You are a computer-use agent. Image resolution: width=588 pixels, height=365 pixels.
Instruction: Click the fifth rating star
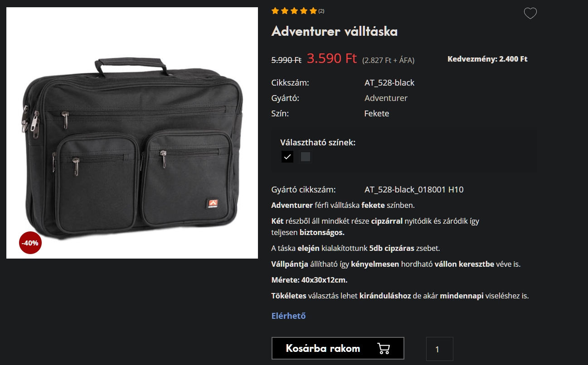point(313,10)
